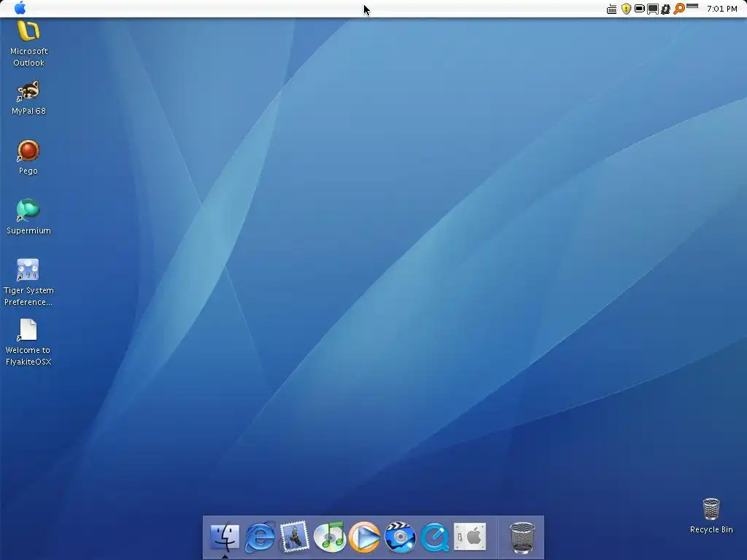Click the black chip hardware tray icon
The width and height of the screenshot is (747, 560).
tap(665, 9)
